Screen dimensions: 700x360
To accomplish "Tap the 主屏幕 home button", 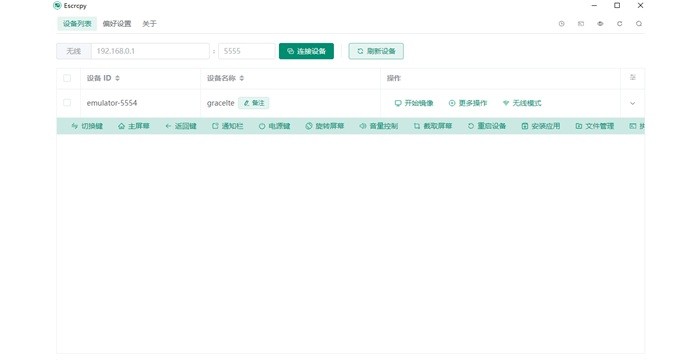I will [x=133, y=126].
